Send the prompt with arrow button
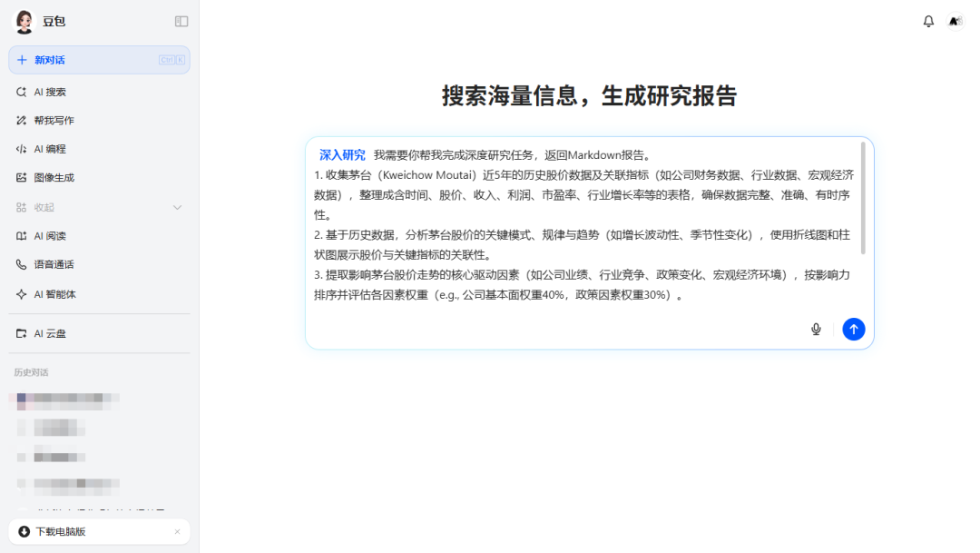 pyautogui.click(x=854, y=329)
